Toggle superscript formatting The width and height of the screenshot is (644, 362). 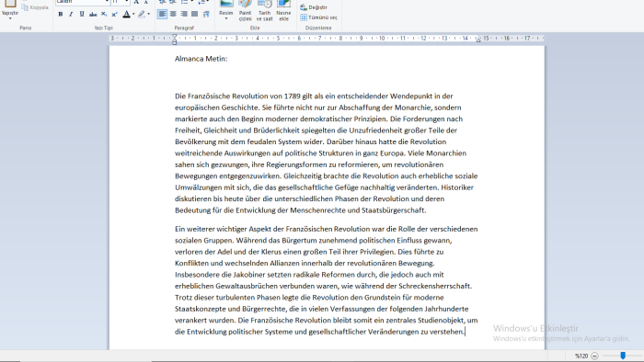[x=115, y=15]
